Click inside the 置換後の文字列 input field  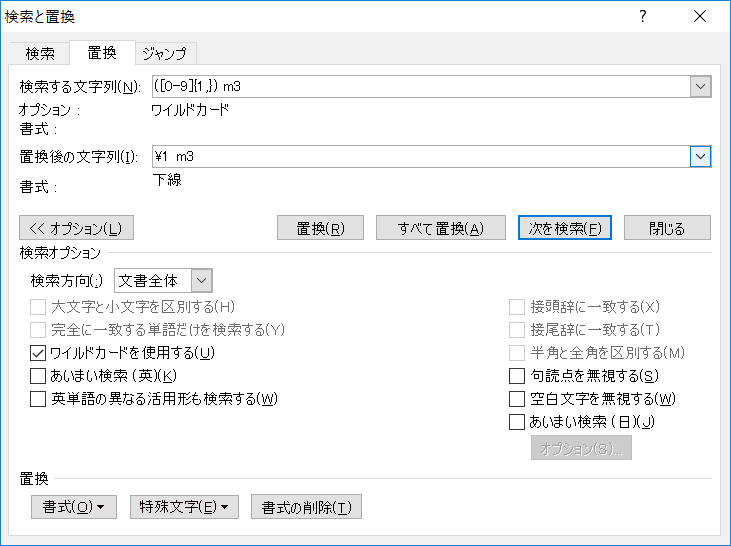[420, 157]
